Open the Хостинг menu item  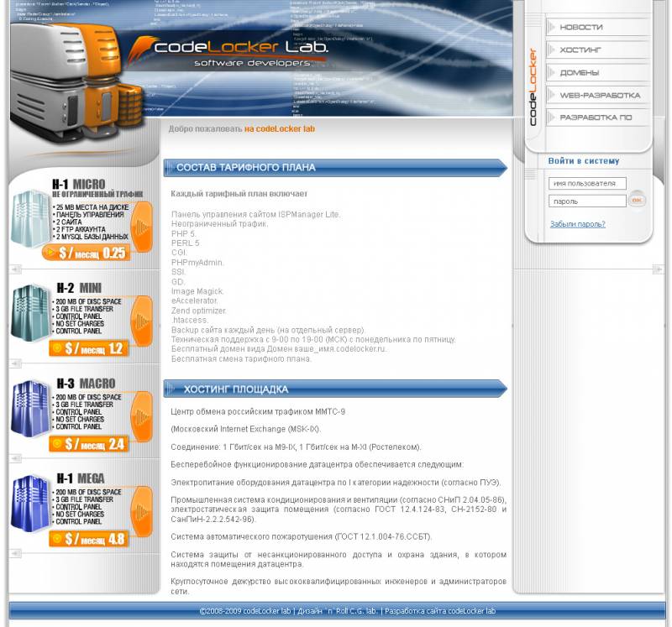coord(580,50)
